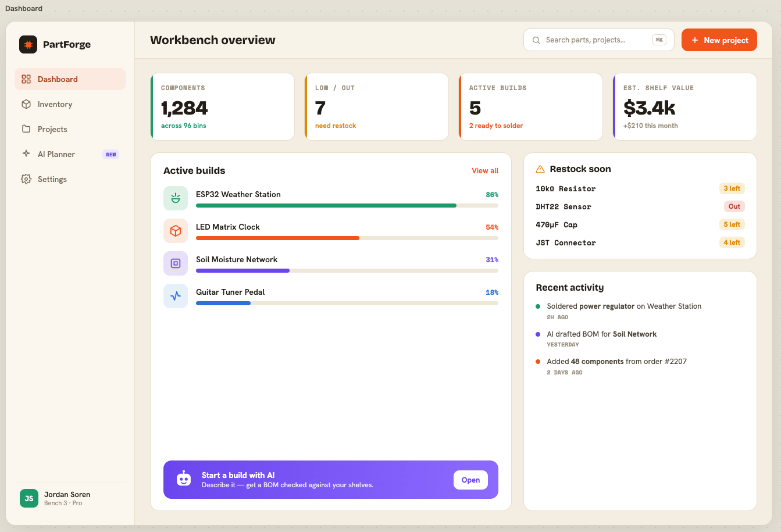Screen dimensions: 781x532
Task: Click the ESP32 Weather Station sprout icon
Action: [x=176, y=198]
